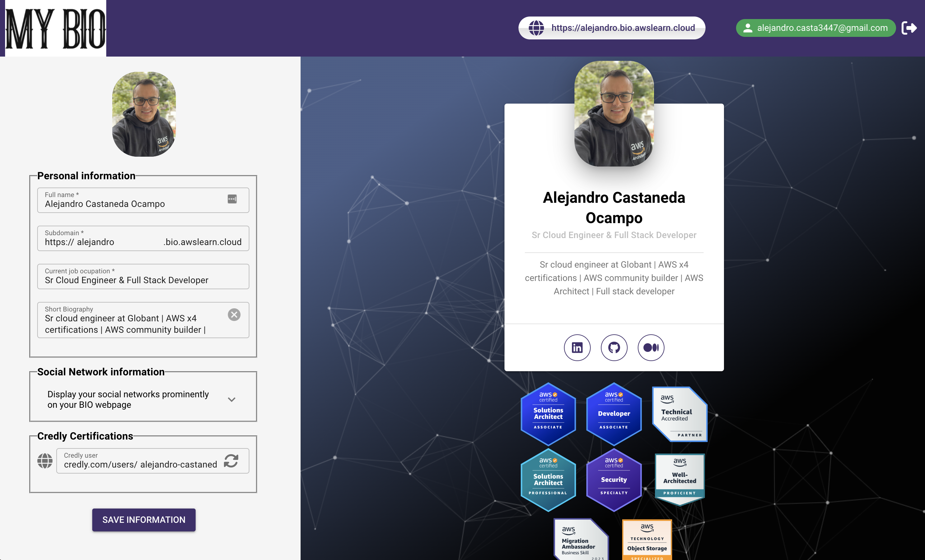Expand the Social Network information chevron
The width and height of the screenshot is (925, 560).
coord(232,400)
